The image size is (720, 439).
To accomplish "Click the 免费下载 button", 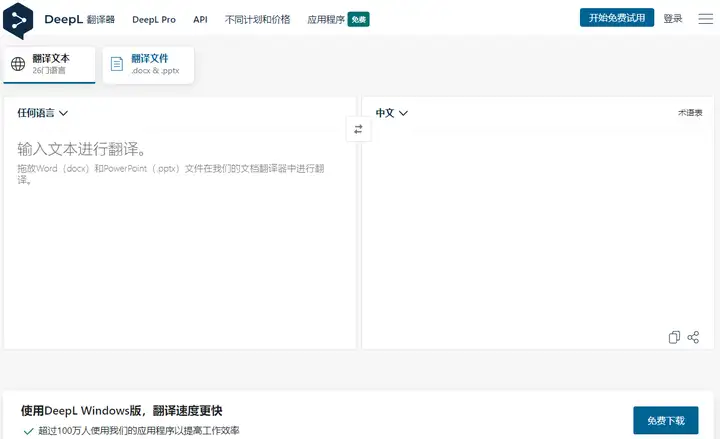I will point(666,420).
